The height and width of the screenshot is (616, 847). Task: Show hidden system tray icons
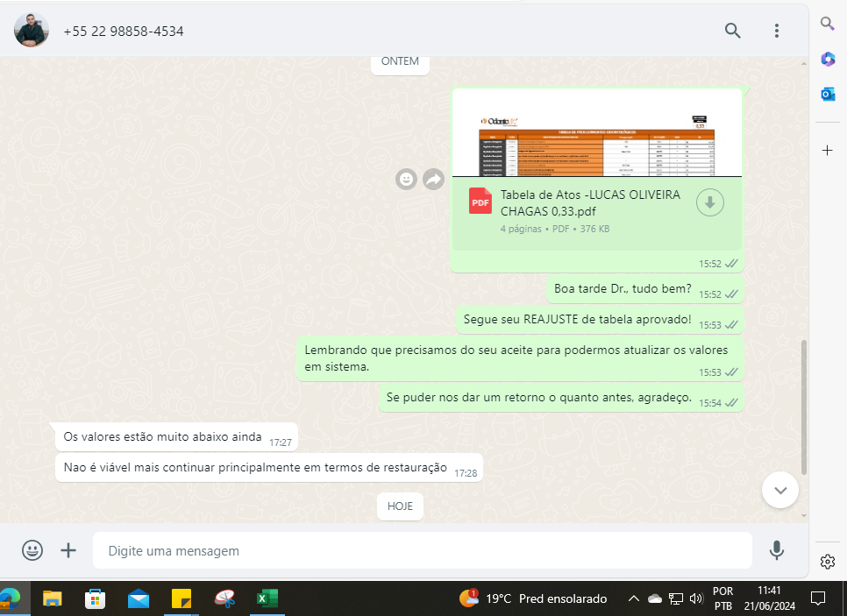(x=634, y=598)
